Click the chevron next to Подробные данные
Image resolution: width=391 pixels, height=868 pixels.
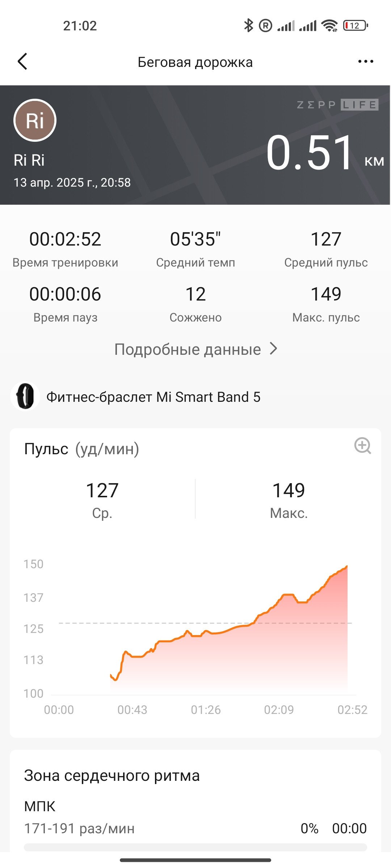click(x=274, y=349)
